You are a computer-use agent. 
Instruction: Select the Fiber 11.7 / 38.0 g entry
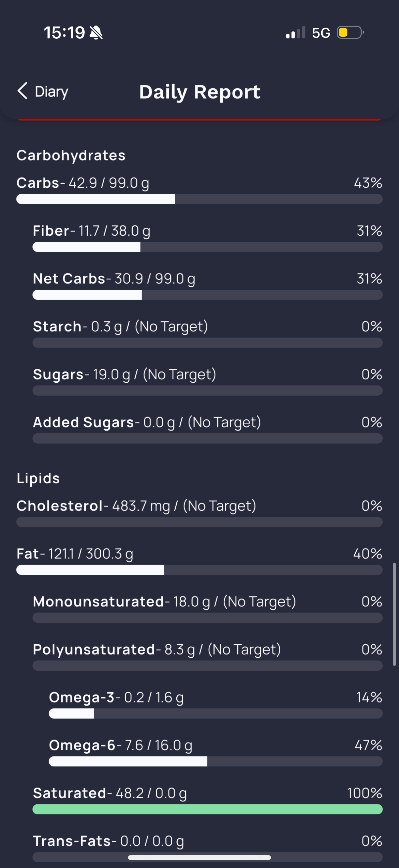(x=207, y=238)
